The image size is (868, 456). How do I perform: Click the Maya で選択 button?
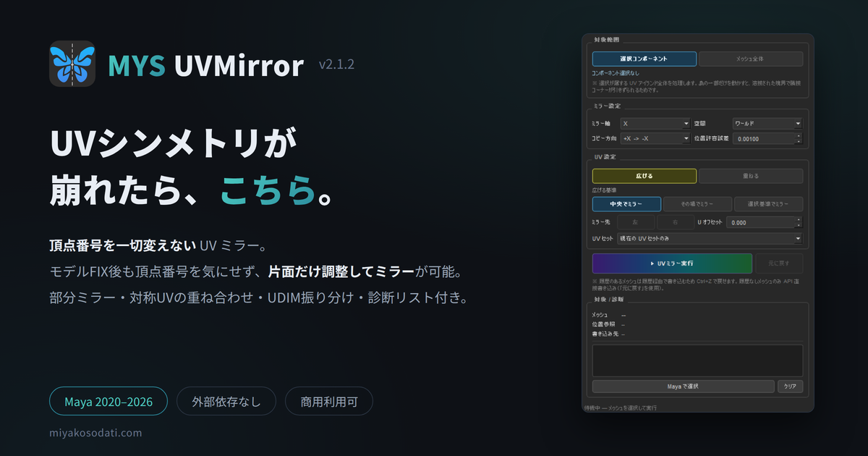coord(683,387)
